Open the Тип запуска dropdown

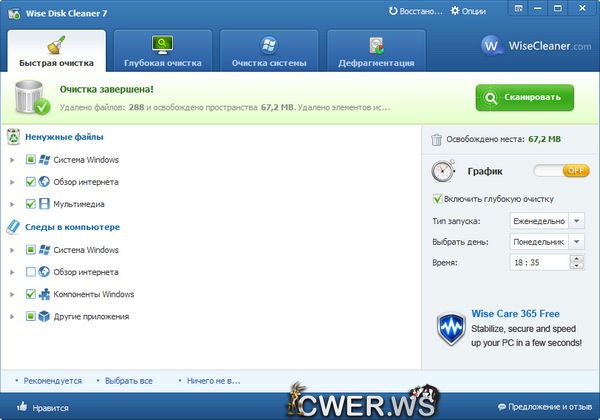click(538, 220)
